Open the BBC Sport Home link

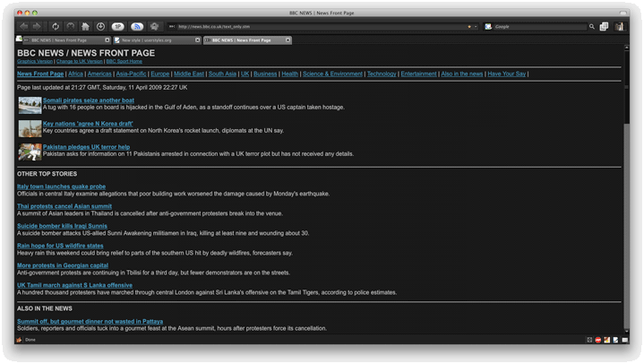[124, 61]
